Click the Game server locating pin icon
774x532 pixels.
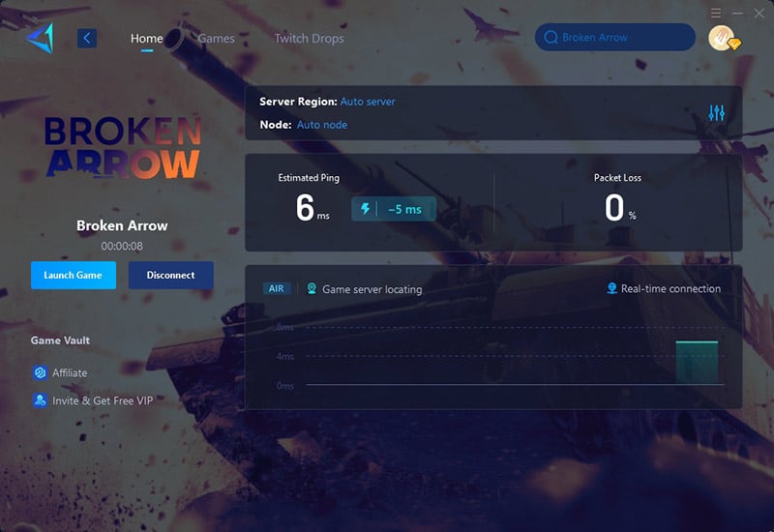(x=312, y=288)
